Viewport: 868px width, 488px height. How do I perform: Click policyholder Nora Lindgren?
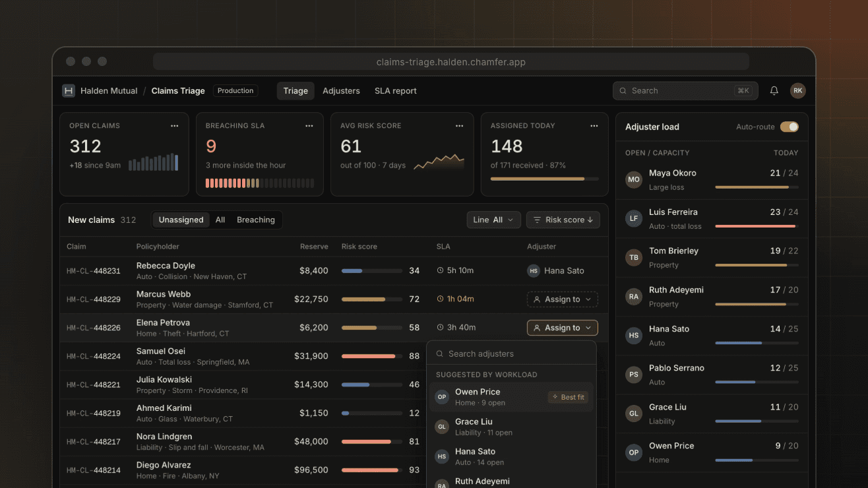click(164, 436)
